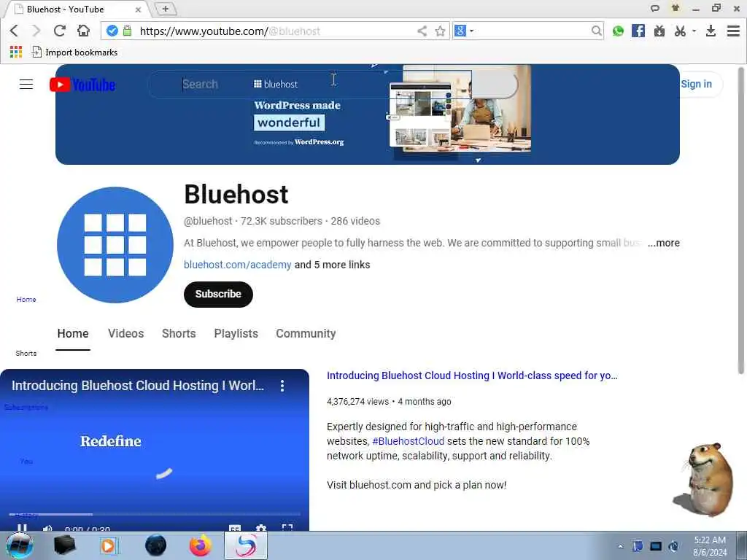
Task: Show hidden system tray icons arrow
Action: [620, 546]
